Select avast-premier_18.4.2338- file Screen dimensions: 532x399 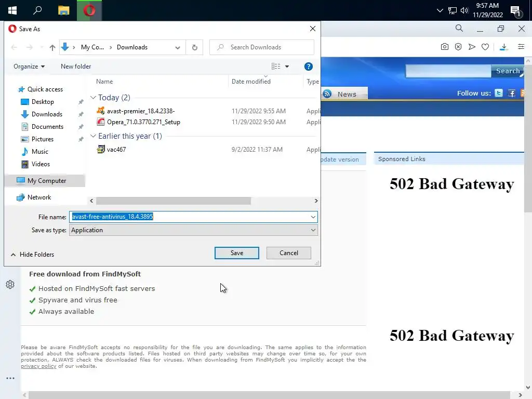(141, 111)
